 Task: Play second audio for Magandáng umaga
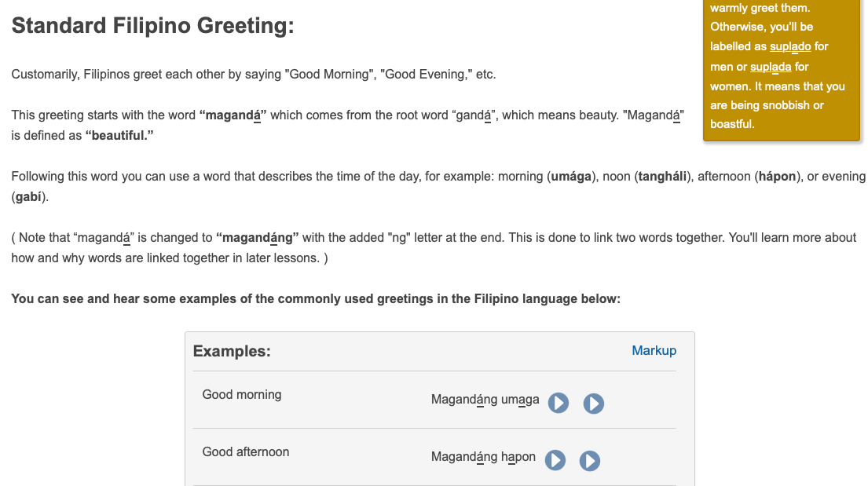pyautogui.click(x=593, y=403)
